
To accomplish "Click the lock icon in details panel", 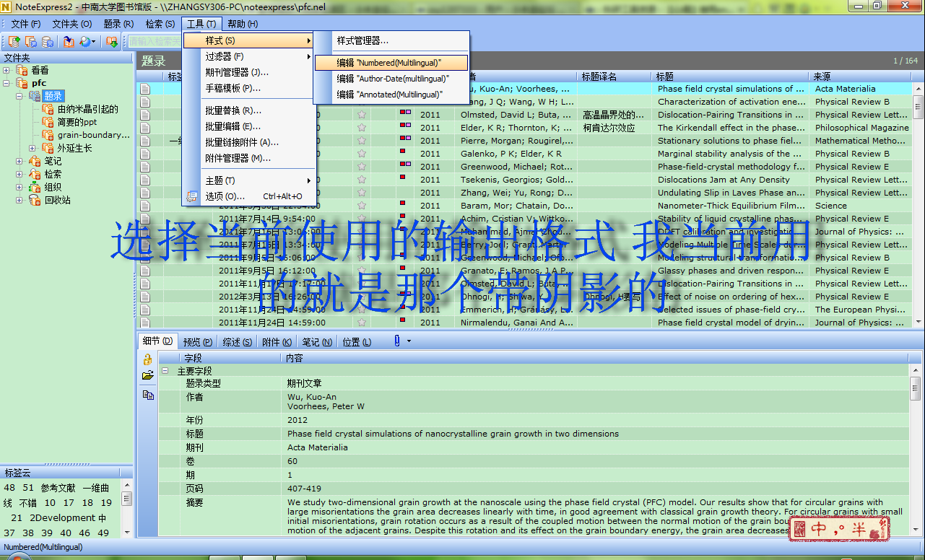I will click(148, 359).
